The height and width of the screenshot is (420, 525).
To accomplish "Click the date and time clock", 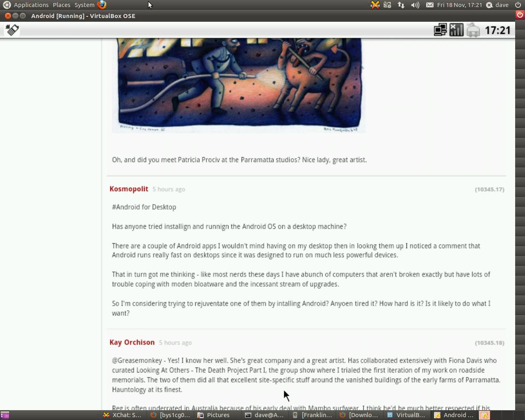I will click(x=459, y=5).
